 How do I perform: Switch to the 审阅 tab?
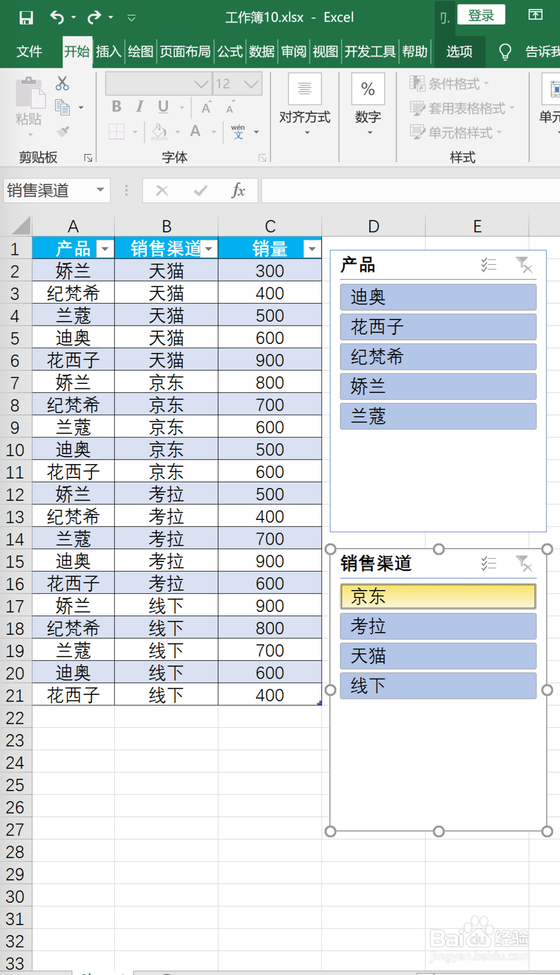pos(293,52)
